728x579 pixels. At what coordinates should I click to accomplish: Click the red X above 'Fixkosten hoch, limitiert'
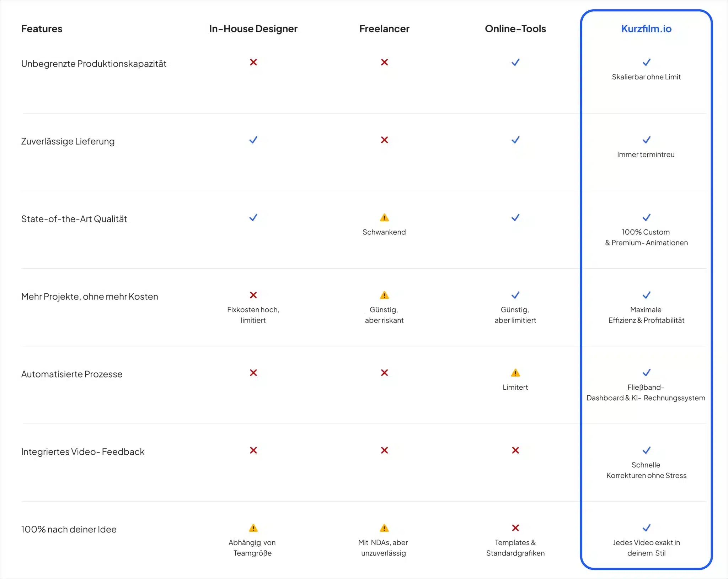click(x=253, y=295)
